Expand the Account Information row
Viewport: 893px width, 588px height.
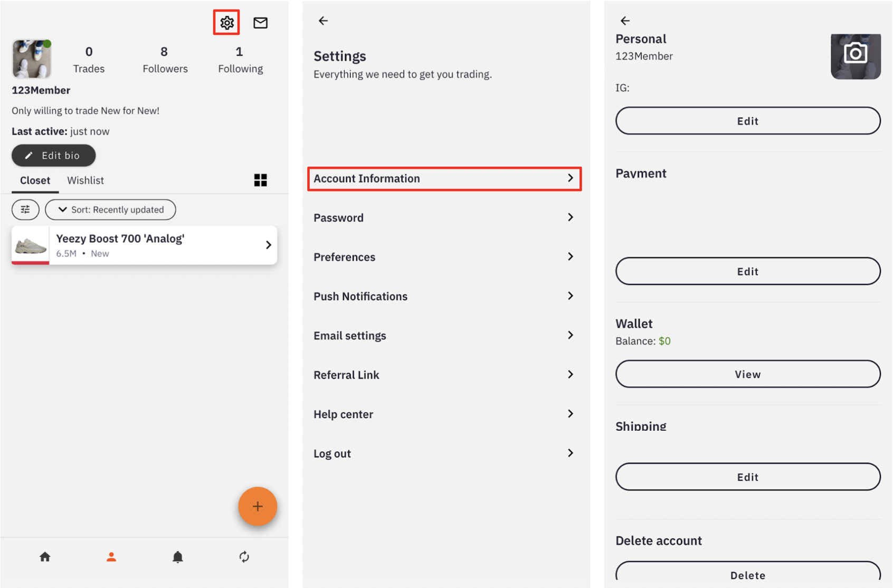pyautogui.click(x=444, y=178)
